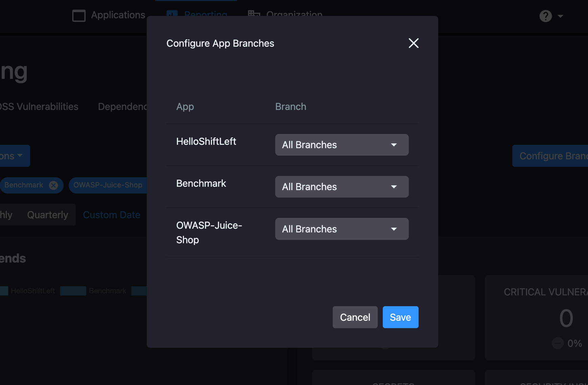588x385 pixels.
Task: Click the Configure App Branches title
Action: 220,43
